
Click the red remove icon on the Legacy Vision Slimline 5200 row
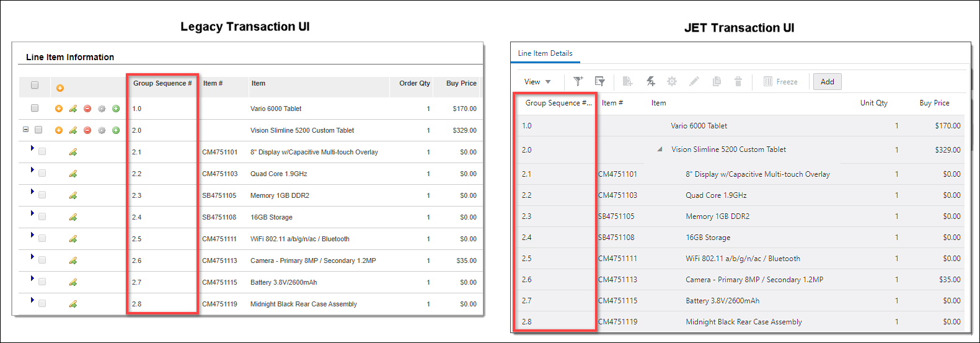87,130
